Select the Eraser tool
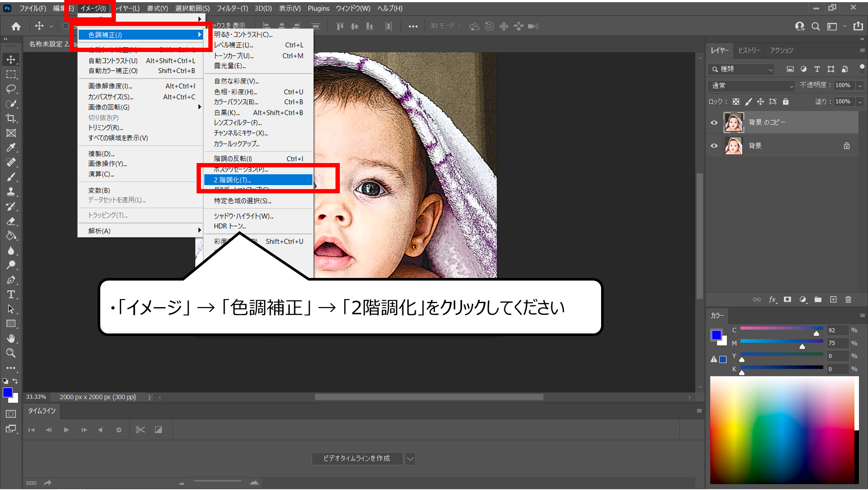 click(x=11, y=221)
